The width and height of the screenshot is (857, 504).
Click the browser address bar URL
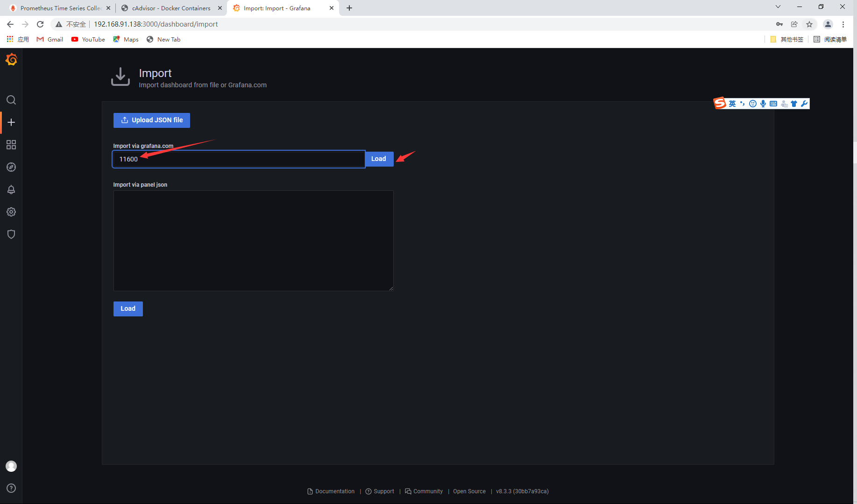[x=156, y=24]
